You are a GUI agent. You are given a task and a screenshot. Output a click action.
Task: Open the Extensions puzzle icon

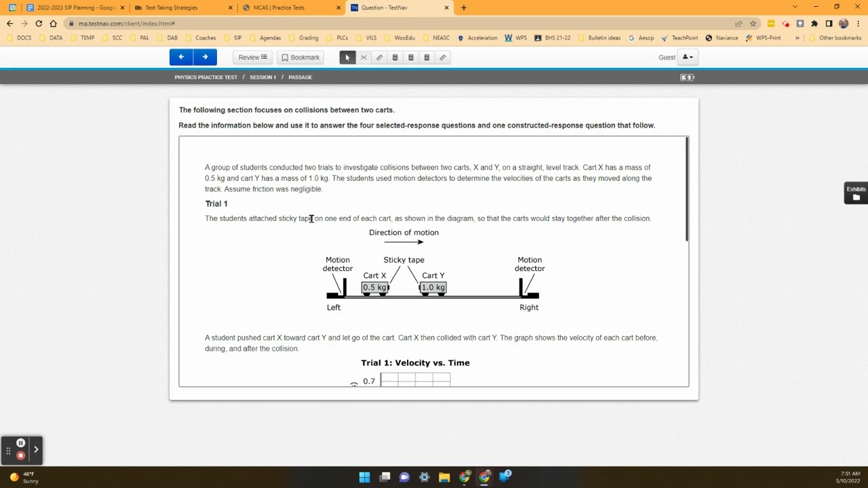(814, 24)
